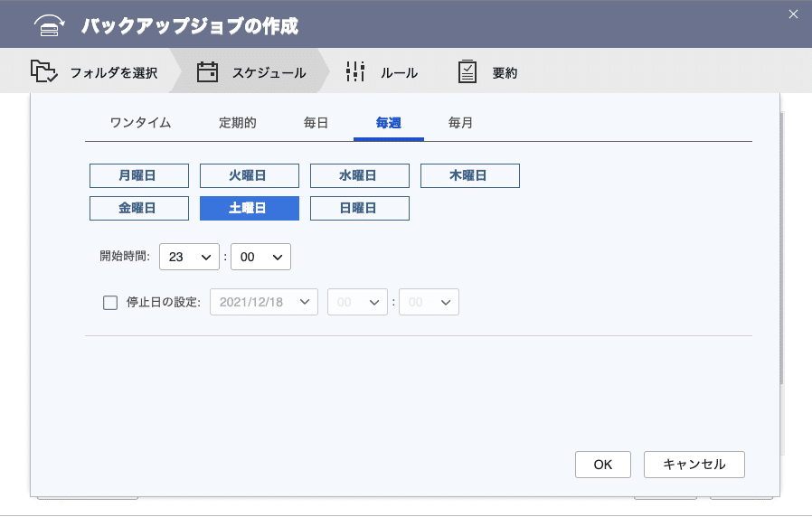Toggle 金曜日 day button

coord(138,208)
